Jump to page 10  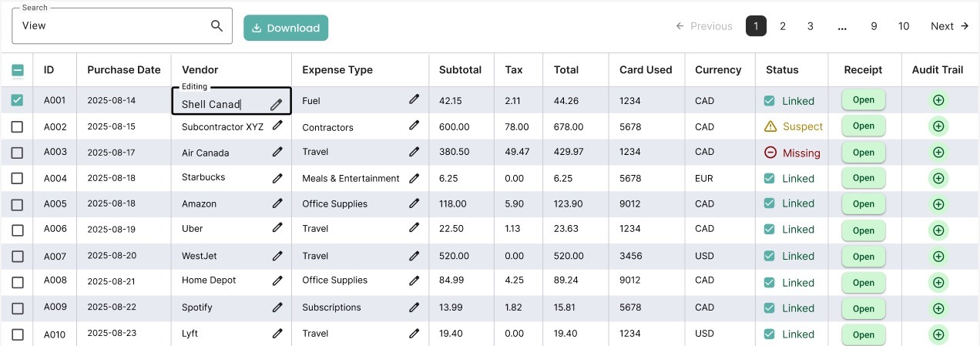[x=904, y=26]
